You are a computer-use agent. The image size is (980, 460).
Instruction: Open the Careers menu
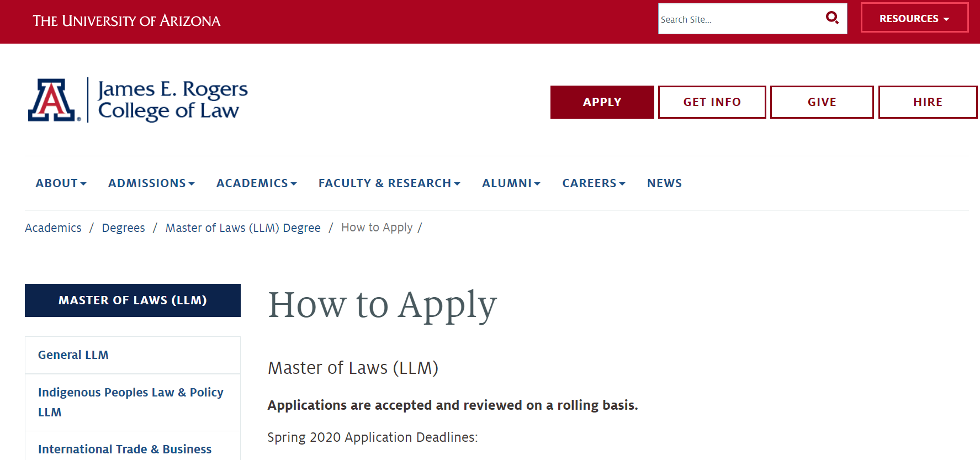click(x=594, y=183)
